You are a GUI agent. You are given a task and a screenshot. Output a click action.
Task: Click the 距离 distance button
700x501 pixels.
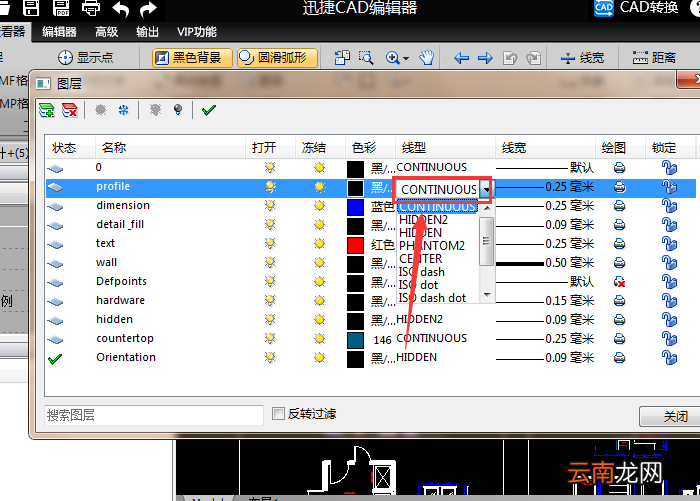click(x=654, y=58)
